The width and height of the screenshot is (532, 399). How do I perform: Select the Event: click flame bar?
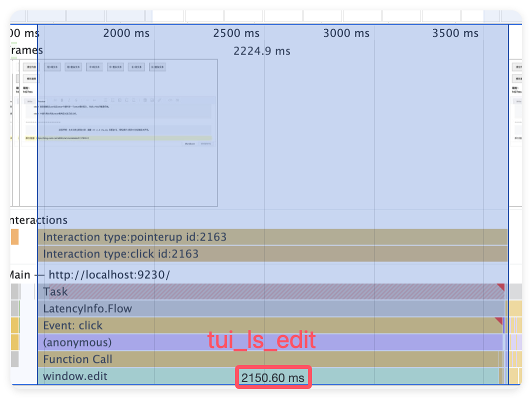(270, 325)
